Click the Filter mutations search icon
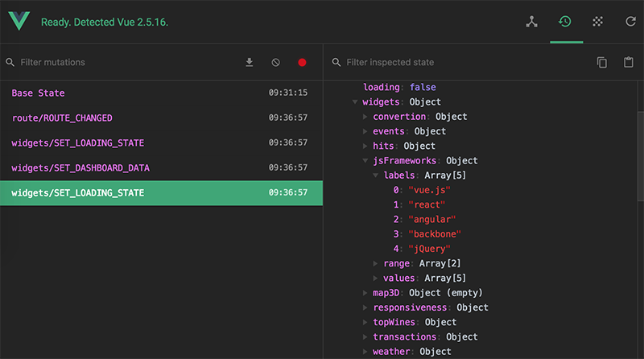The image size is (644, 359). 10,63
